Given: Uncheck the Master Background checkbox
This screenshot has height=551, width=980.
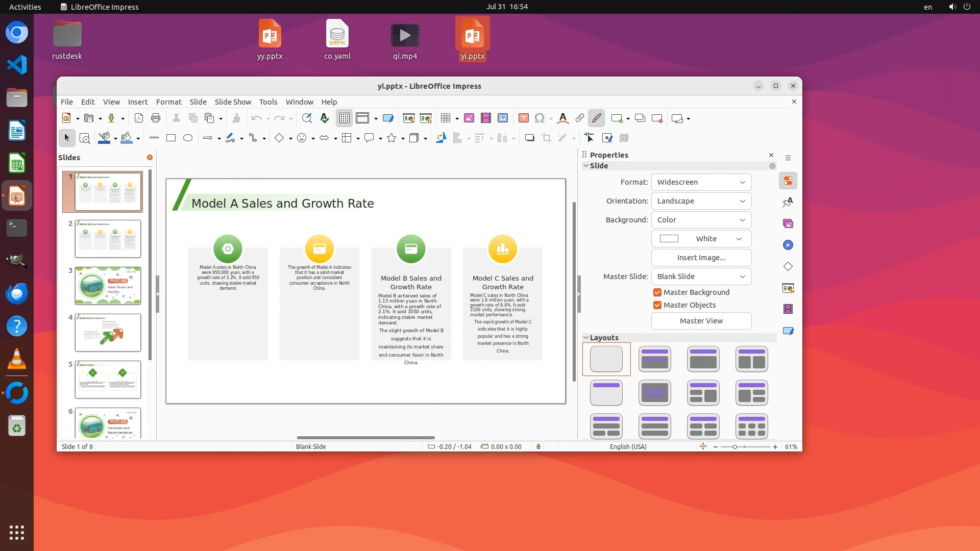Looking at the screenshot, I should [x=657, y=292].
